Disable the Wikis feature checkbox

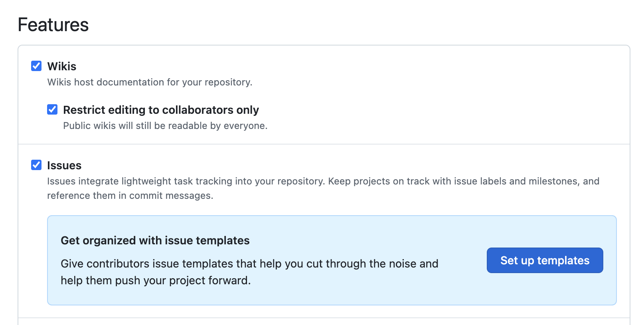(36, 66)
